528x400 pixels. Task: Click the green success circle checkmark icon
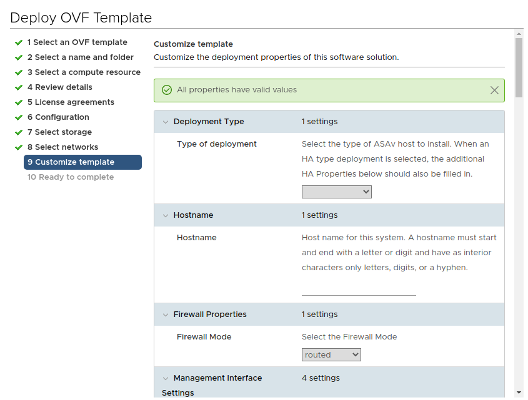[x=167, y=90]
